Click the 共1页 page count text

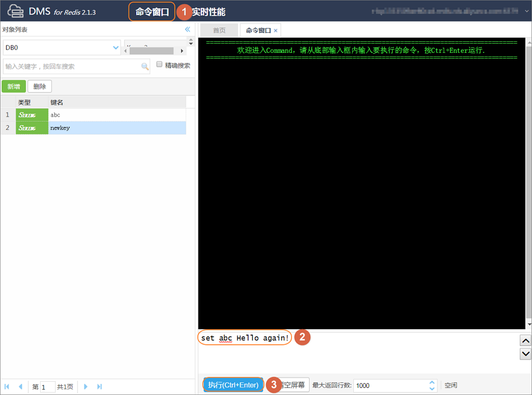65,387
